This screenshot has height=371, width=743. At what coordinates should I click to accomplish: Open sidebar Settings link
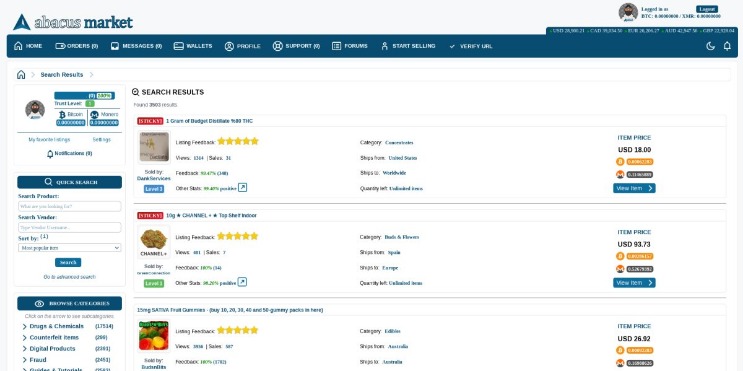pos(102,140)
